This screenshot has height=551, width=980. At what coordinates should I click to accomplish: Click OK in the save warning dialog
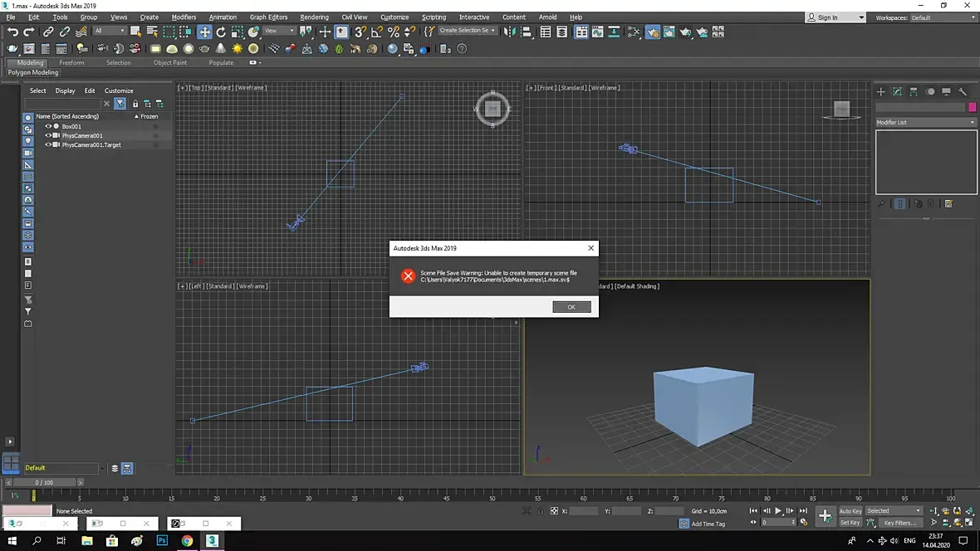(571, 307)
